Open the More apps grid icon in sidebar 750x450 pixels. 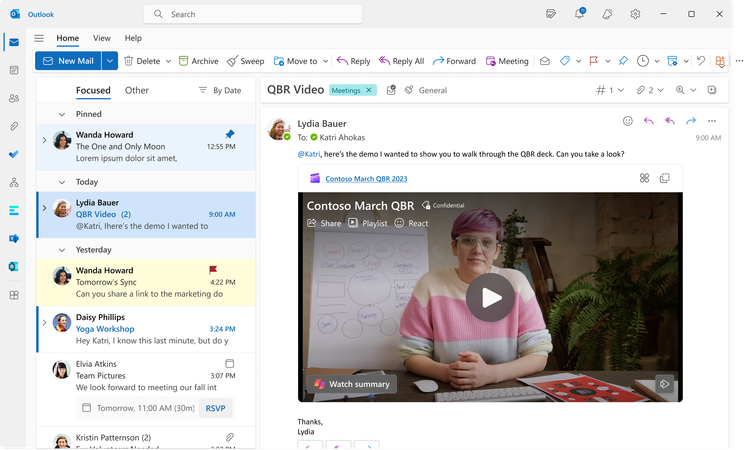pyautogui.click(x=14, y=295)
